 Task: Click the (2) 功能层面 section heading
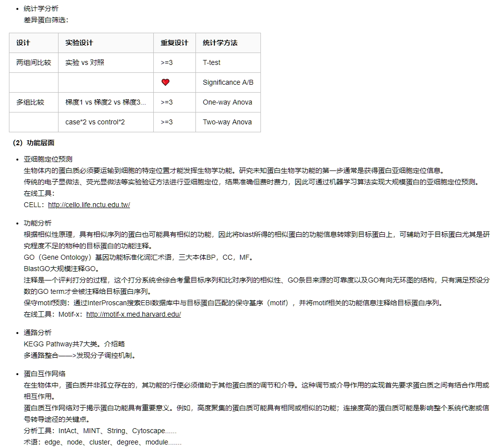tap(33, 143)
